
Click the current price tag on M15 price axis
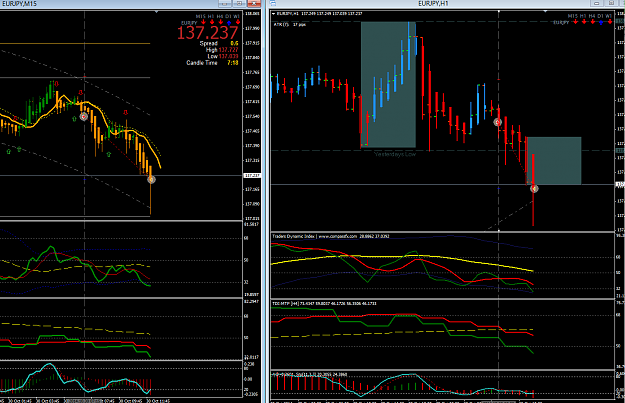(252, 175)
